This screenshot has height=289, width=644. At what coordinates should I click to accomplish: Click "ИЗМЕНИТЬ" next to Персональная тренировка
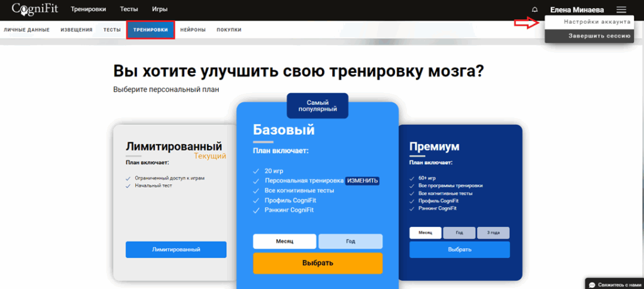362,180
